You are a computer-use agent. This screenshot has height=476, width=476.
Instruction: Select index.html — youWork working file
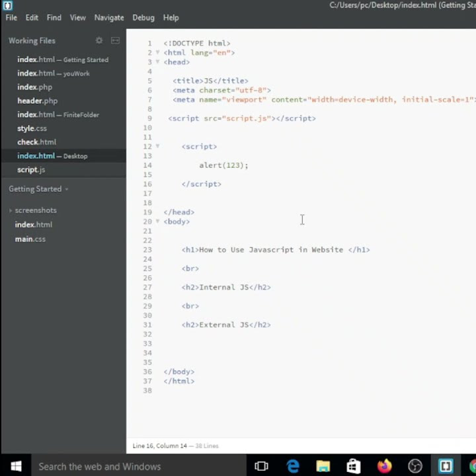coord(54,73)
